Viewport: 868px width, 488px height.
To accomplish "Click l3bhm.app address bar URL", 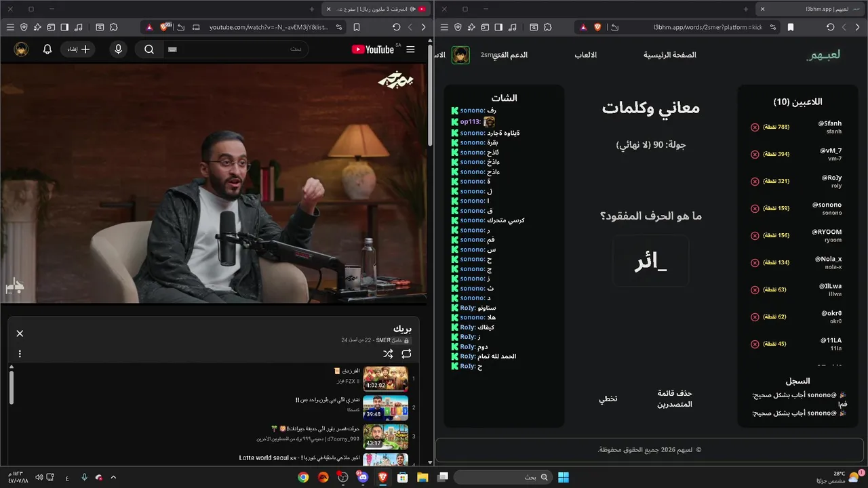I will click(707, 27).
